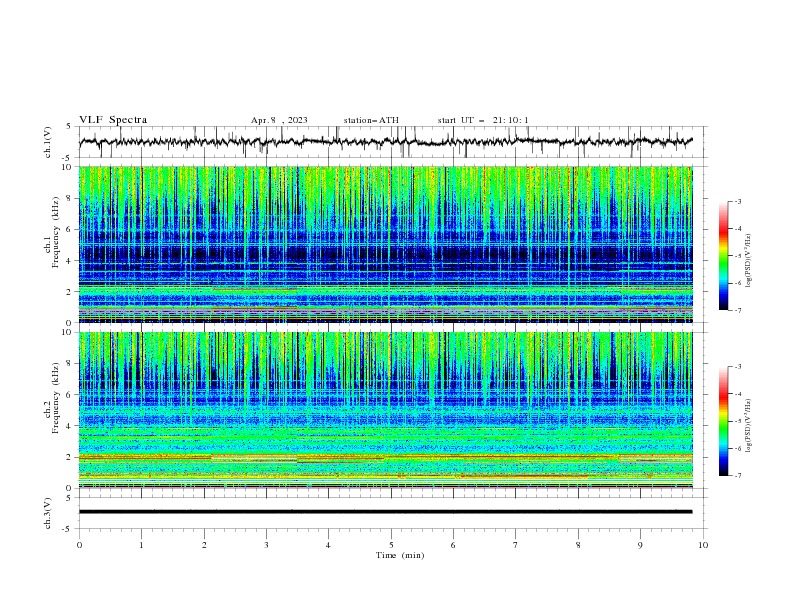Click the "Time (min)" axis title
Image resolution: width=792 pixels, height=612 pixels.
(x=400, y=555)
